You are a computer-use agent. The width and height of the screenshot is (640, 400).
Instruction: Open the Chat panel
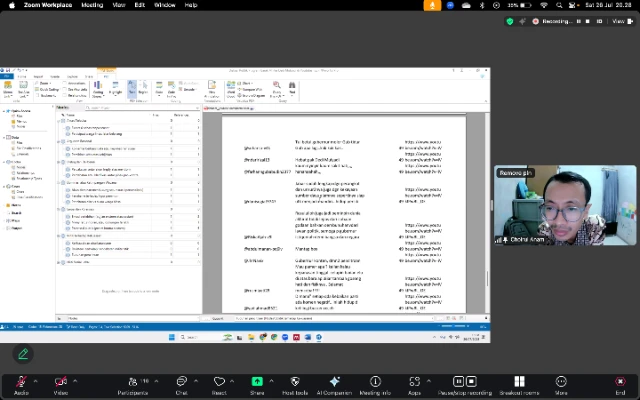point(182,385)
